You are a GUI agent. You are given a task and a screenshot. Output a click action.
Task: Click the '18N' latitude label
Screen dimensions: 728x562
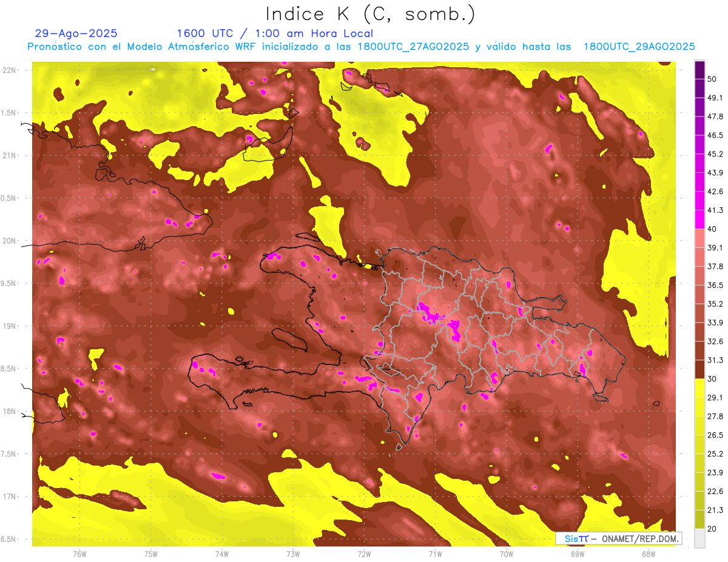(10, 411)
